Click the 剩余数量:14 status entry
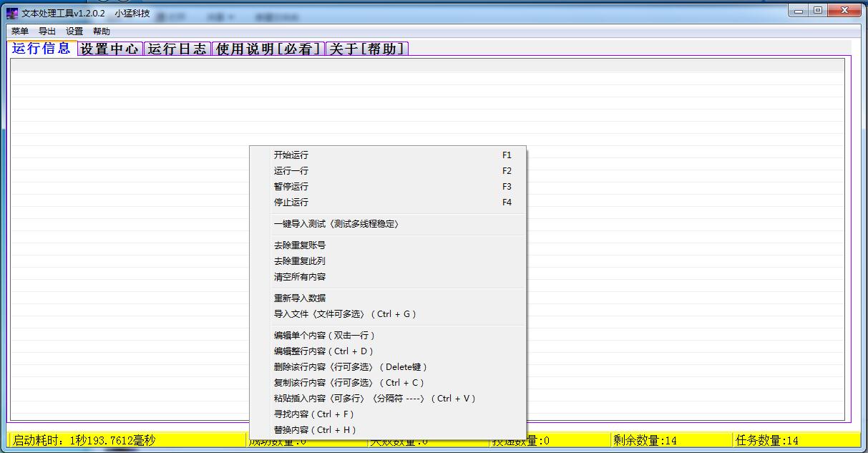This screenshot has width=868, height=453. pyautogui.click(x=671, y=440)
